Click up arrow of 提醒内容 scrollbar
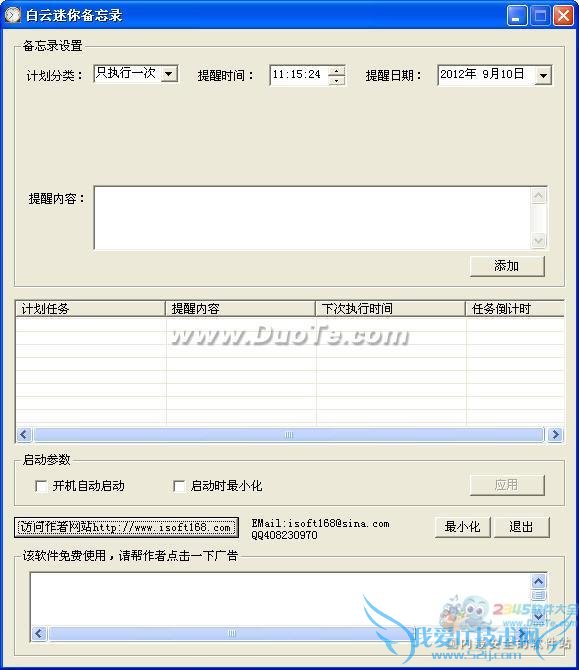This screenshot has height=670, width=579. point(538,196)
